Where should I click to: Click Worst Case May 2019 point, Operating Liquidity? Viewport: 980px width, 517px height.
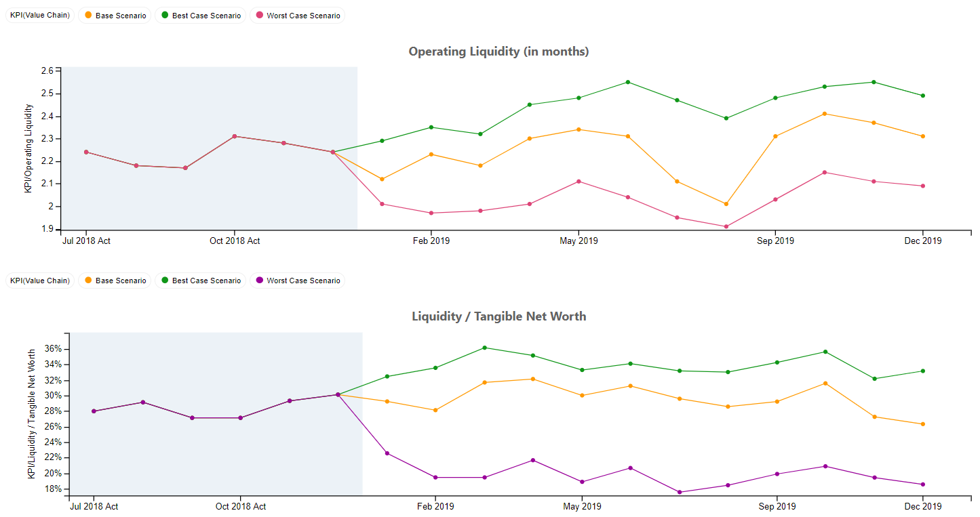(579, 182)
